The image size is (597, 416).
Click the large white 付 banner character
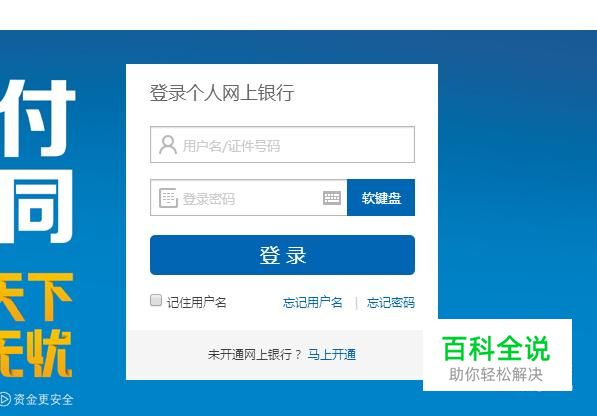click(38, 118)
